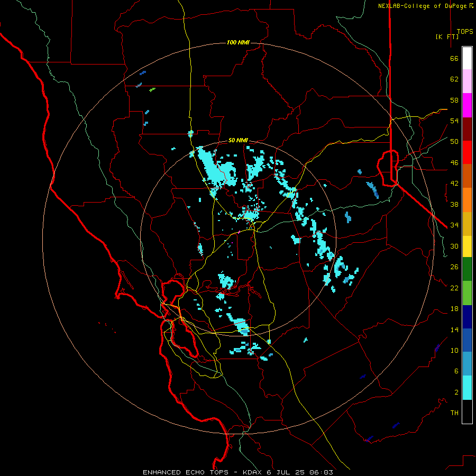Image resolution: width=476 pixels, height=476 pixels.
Task: Select the dark red (maroon) legend swatch
Action: (x=467, y=129)
